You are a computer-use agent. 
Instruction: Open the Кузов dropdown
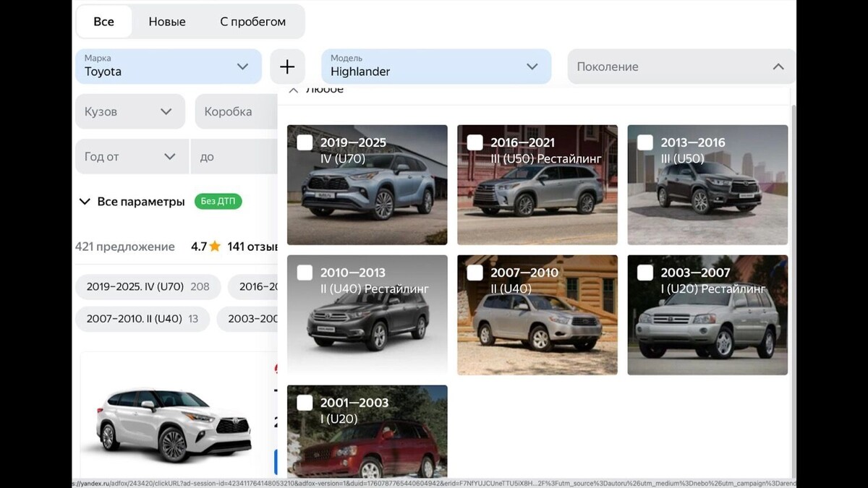tap(129, 111)
